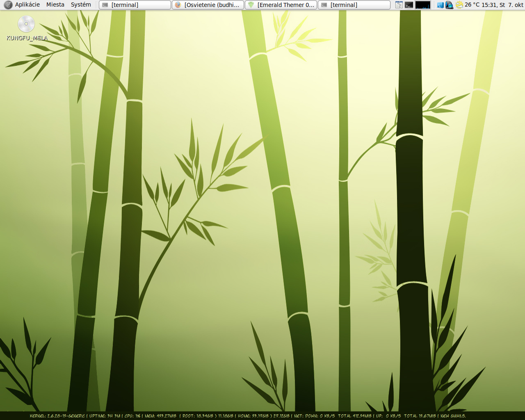Click the Kernel: 2.6.28-15-generic status text

pyautogui.click(x=57, y=416)
